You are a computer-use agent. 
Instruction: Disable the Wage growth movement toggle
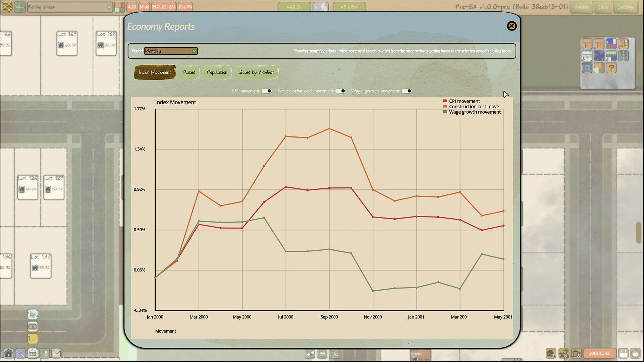(x=407, y=91)
